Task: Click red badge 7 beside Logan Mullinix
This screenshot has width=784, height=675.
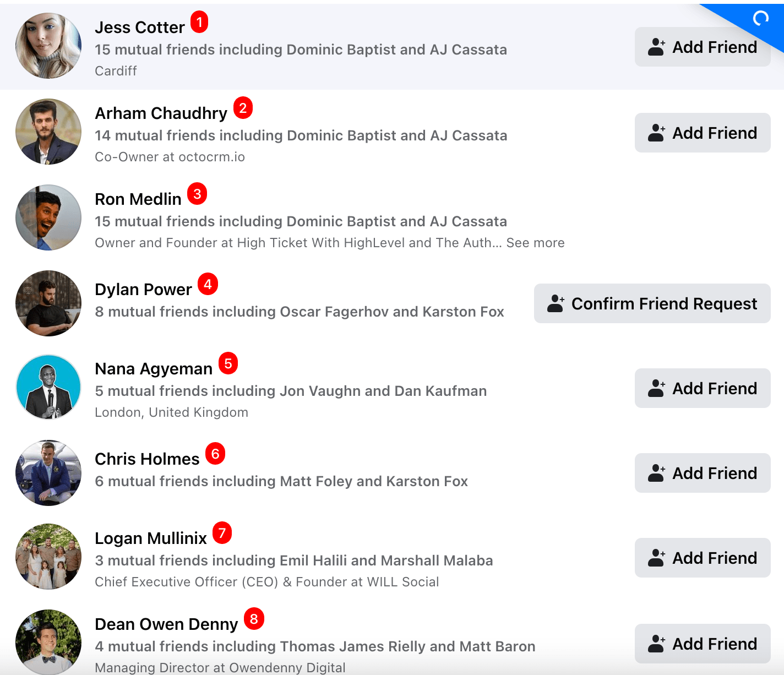Action: click(x=222, y=533)
